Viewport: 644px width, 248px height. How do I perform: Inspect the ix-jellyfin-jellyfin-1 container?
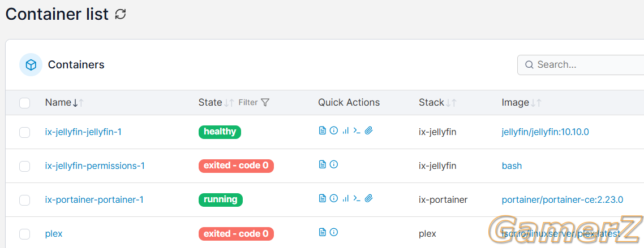pyautogui.click(x=334, y=130)
